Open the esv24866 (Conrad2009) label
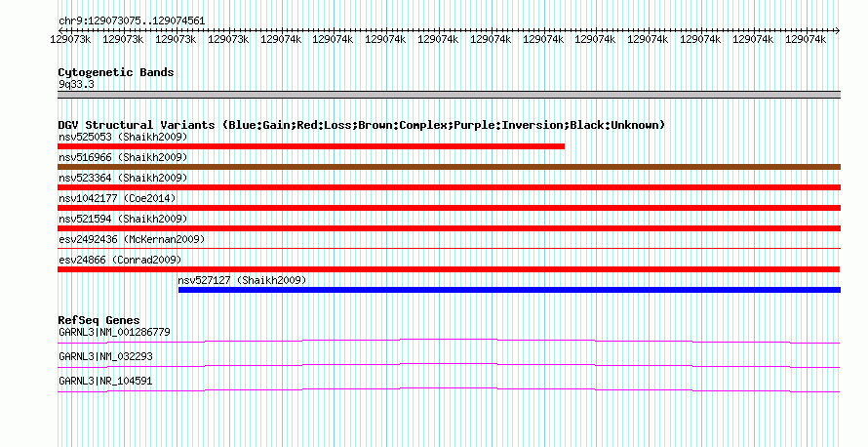 pos(120,260)
